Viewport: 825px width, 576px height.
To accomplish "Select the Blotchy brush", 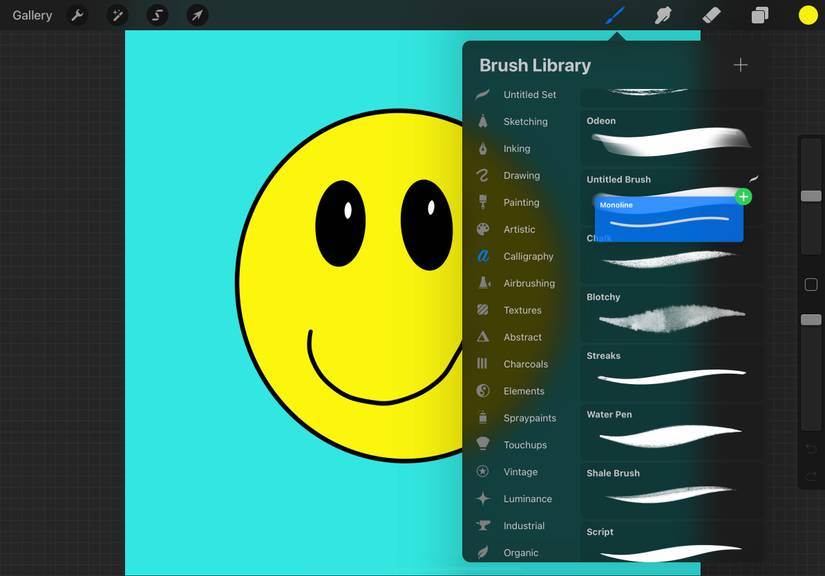I will 671,314.
